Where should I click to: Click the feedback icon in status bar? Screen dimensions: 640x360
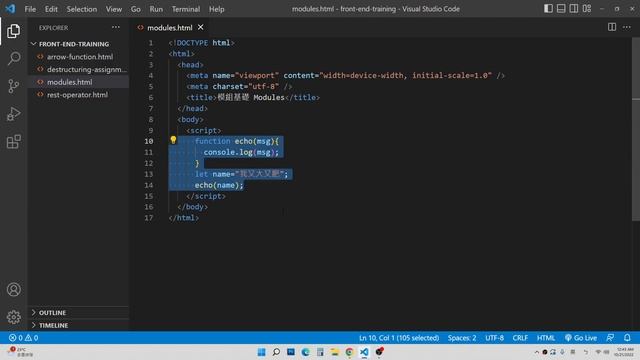(x=610, y=338)
